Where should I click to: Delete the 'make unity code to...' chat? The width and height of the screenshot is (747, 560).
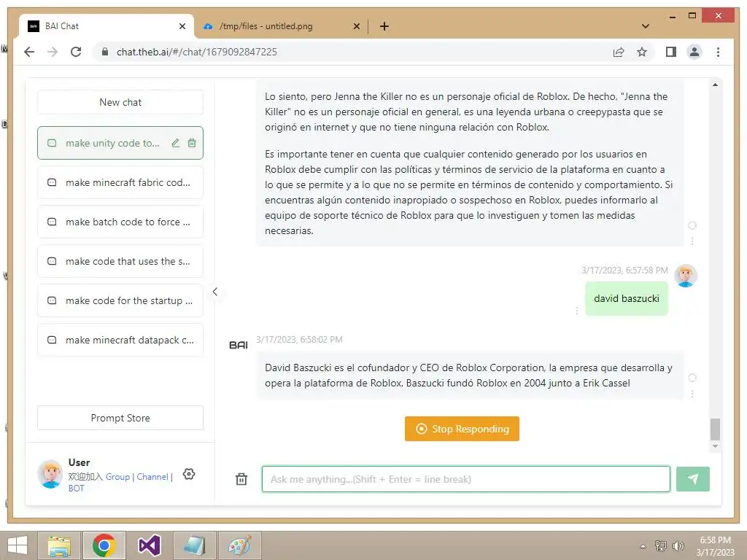[192, 143]
